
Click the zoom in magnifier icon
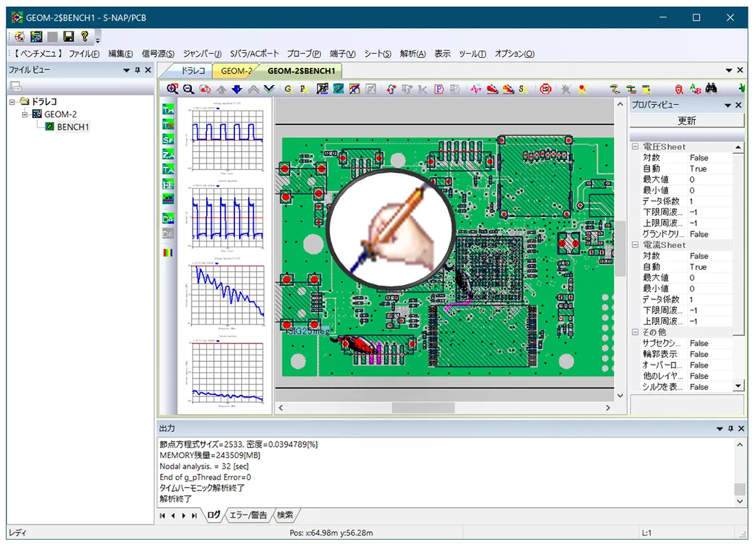point(172,89)
